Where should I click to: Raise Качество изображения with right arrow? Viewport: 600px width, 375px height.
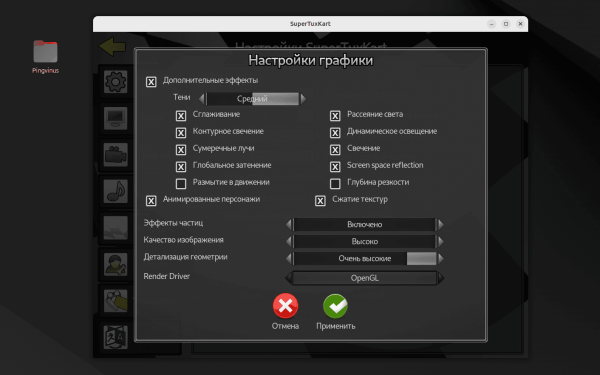pyautogui.click(x=440, y=241)
